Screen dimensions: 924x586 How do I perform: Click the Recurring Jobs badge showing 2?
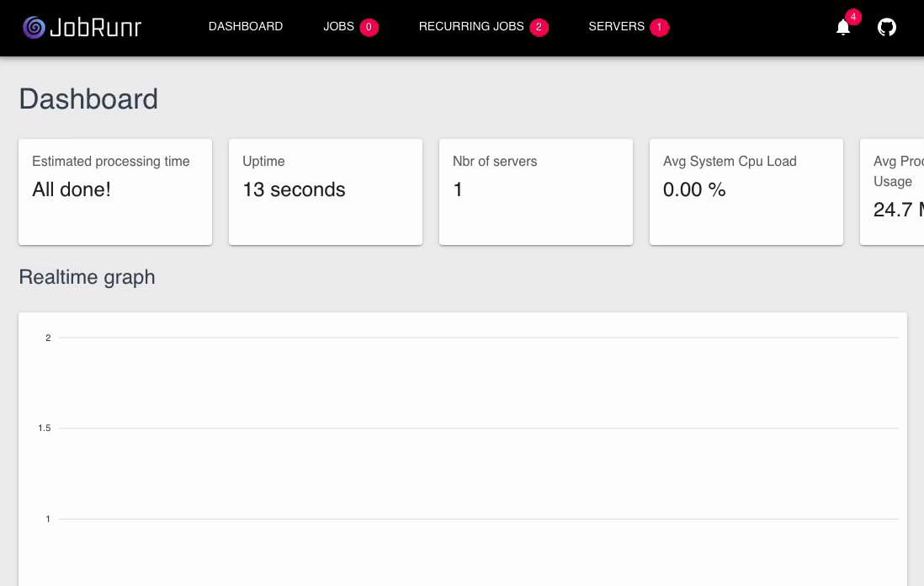[539, 27]
